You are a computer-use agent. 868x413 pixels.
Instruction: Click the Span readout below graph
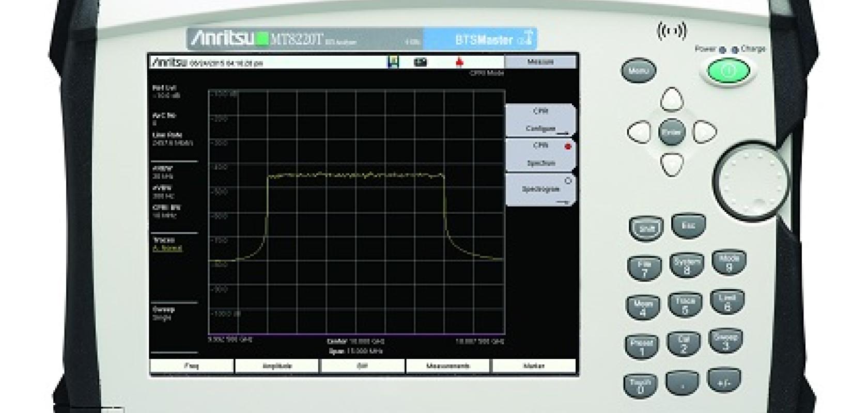pyautogui.click(x=355, y=351)
